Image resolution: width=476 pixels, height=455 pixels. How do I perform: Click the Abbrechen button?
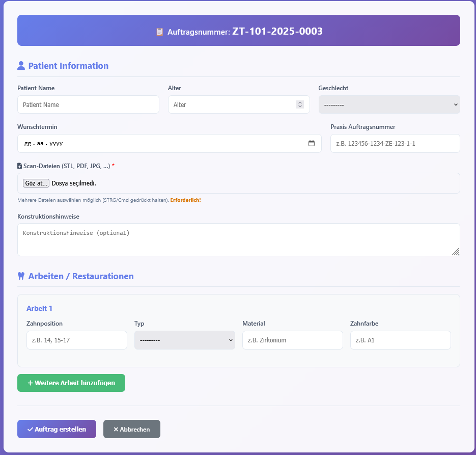(x=131, y=429)
